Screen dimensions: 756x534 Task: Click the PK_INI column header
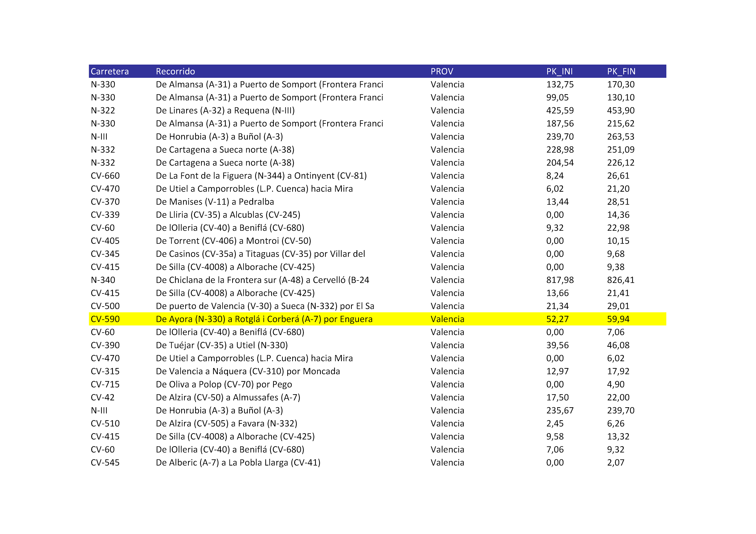[x=559, y=71]
